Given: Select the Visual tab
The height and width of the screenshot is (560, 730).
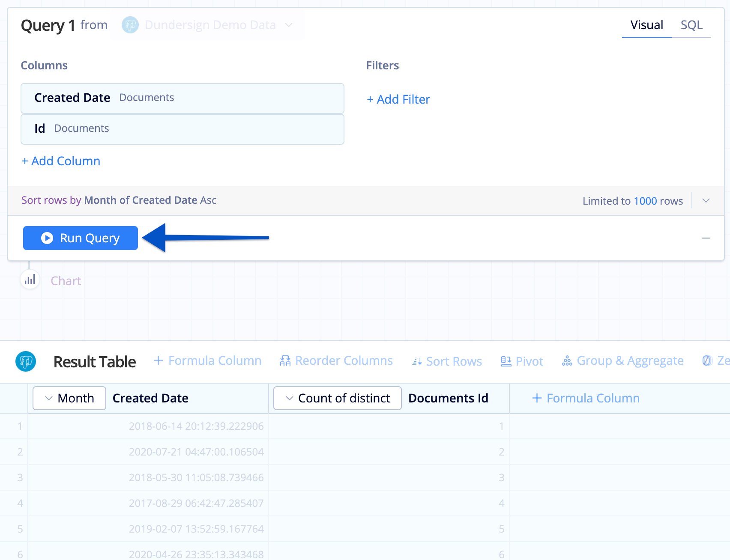Looking at the screenshot, I should pyautogui.click(x=646, y=25).
